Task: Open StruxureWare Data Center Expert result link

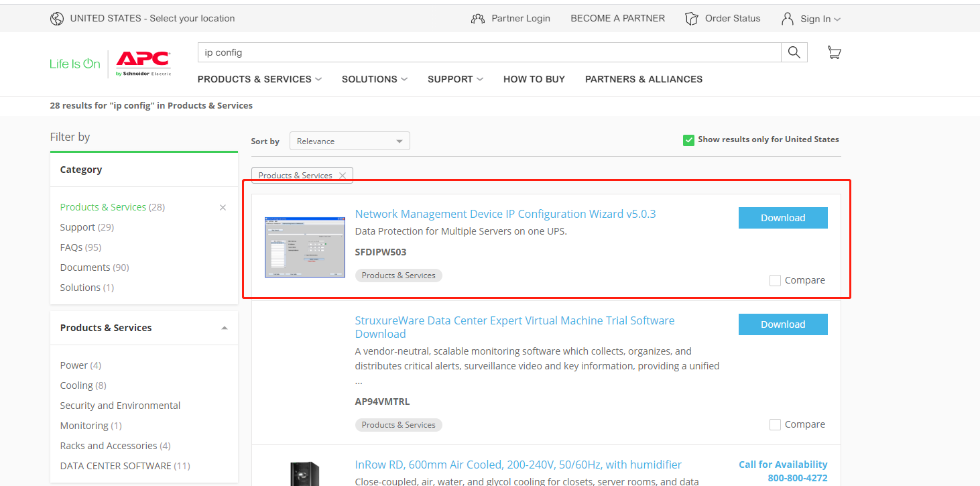Action: (x=515, y=327)
